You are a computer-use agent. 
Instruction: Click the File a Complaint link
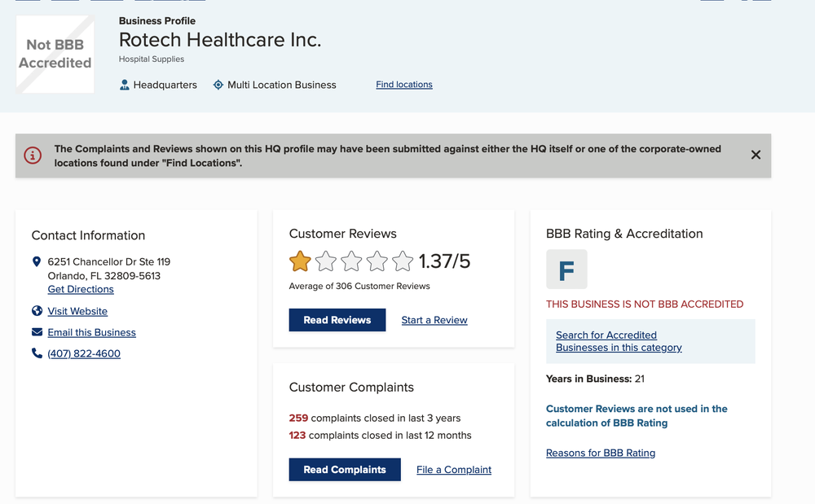(x=454, y=470)
